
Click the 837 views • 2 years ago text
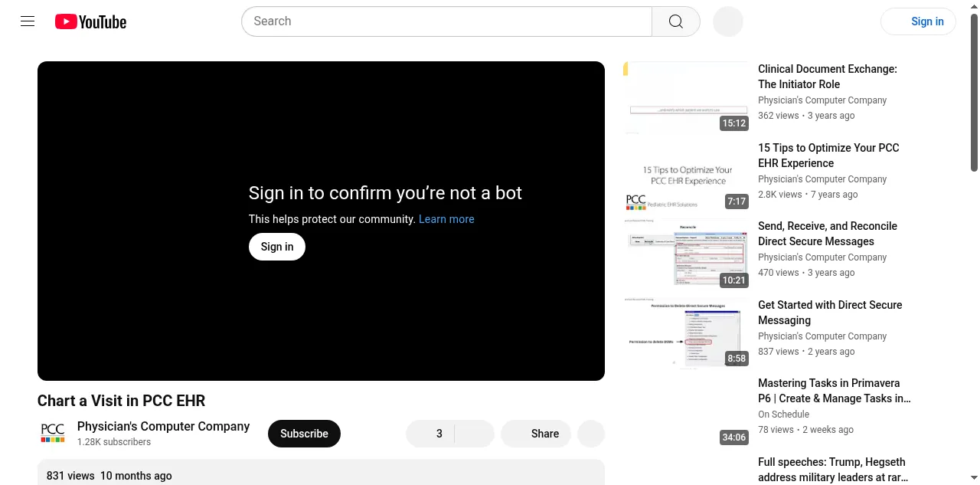pos(806,352)
